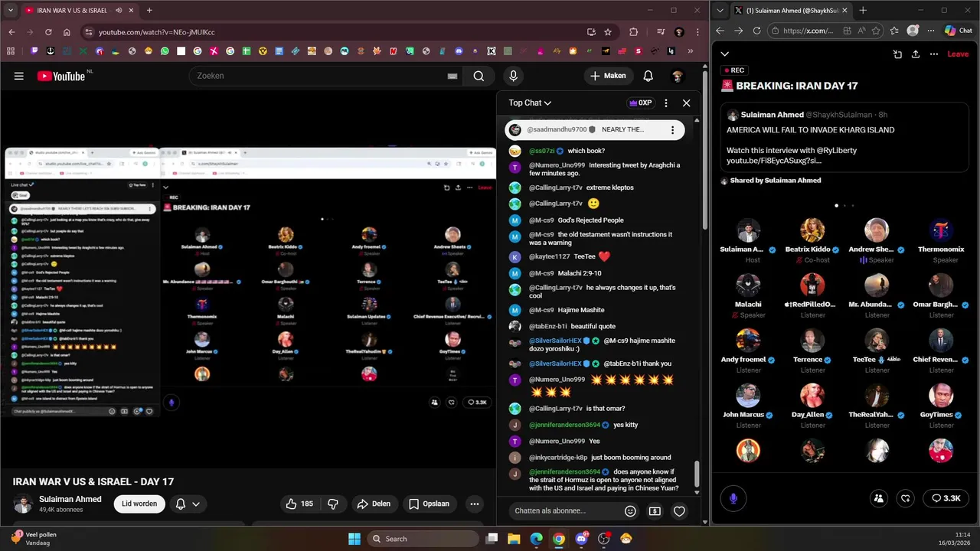980x551 pixels.
Task: Show more bookmarks overflow chevron
Action: 691,51
